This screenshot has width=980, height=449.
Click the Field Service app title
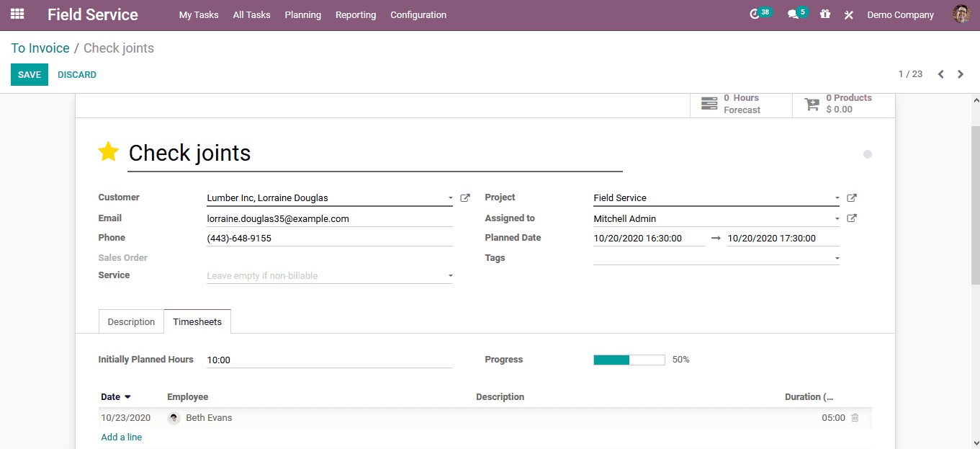tap(93, 14)
